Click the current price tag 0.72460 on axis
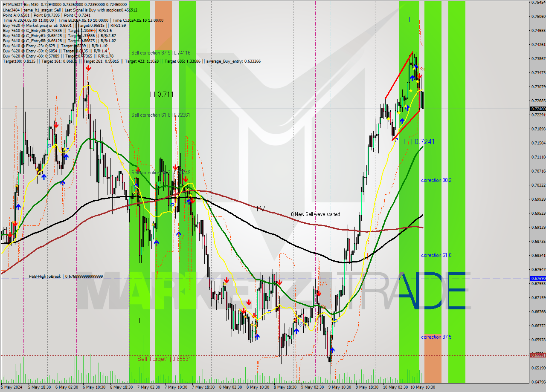Image resolution: width=546 pixels, height=392 pixels. tap(537, 109)
